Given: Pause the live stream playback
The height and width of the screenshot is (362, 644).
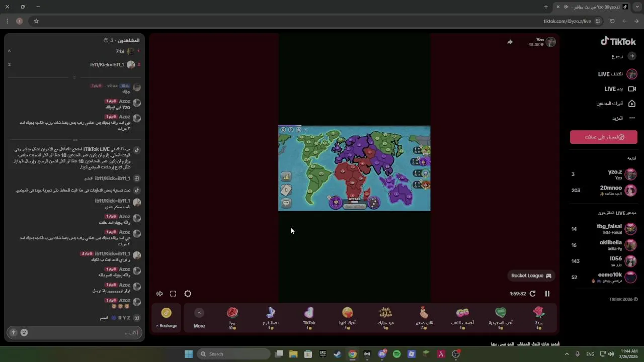Looking at the screenshot, I should click(547, 294).
